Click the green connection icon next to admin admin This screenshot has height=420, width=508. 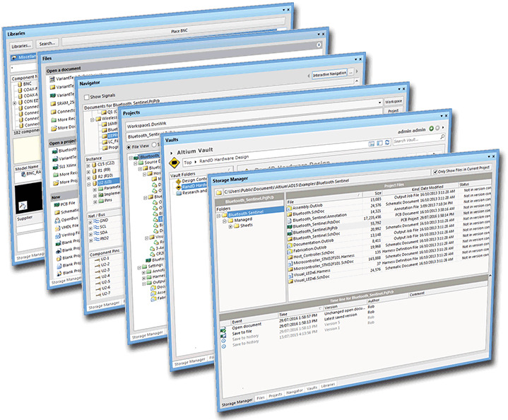coord(431,129)
